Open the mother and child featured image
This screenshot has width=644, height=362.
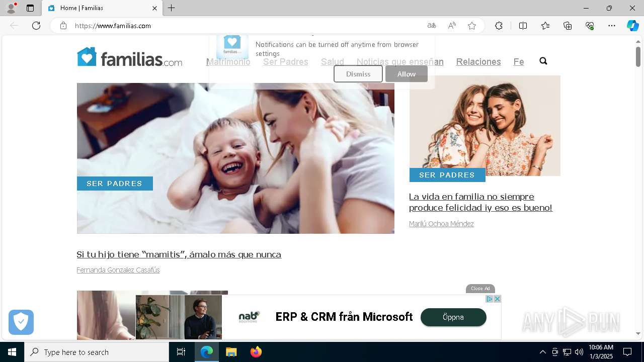pyautogui.click(x=235, y=158)
